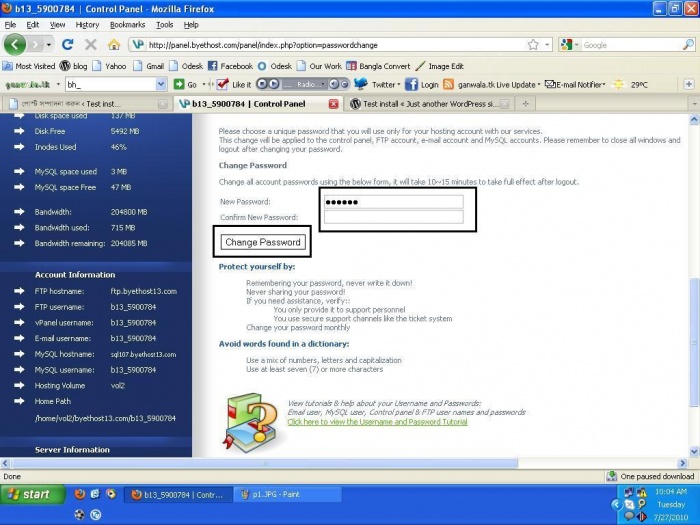Click the toolbar Facebook Login icon

[x=411, y=84]
